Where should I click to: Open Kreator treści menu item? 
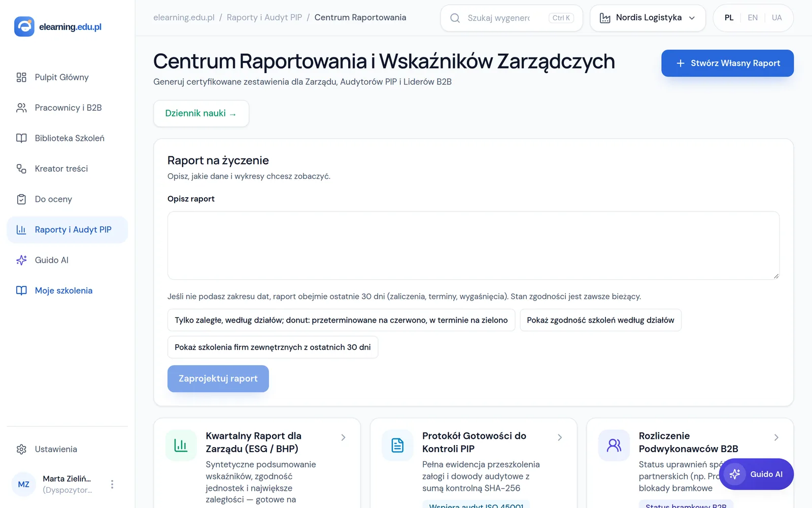click(67, 169)
